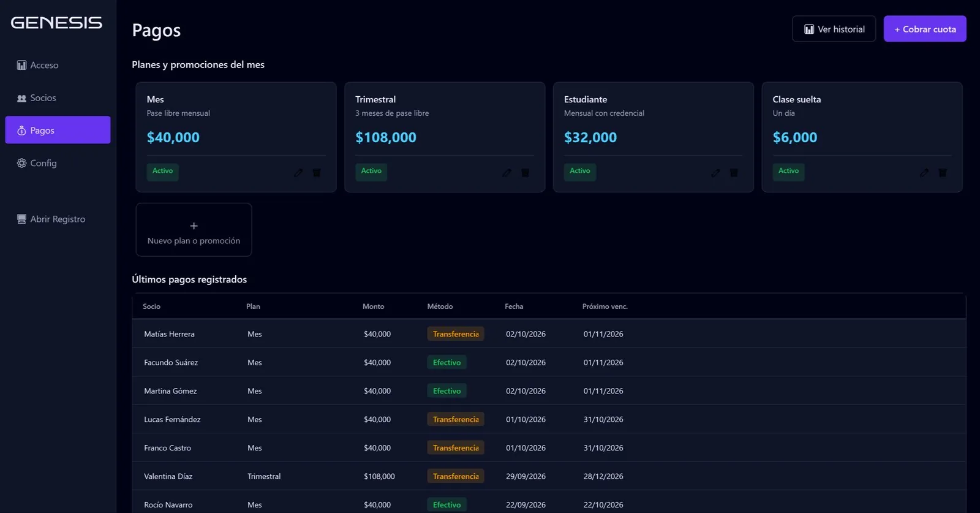Select Facundo Suárez in payments table
The width and height of the screenshot is (980, 513).
click(x=171, y=362)
